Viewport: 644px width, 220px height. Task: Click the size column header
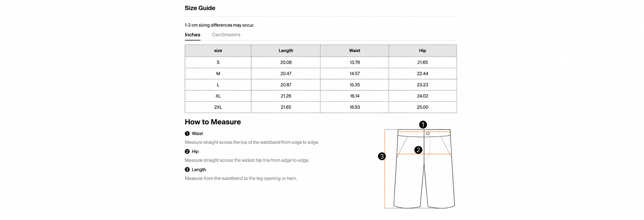(x=218, y=51)
